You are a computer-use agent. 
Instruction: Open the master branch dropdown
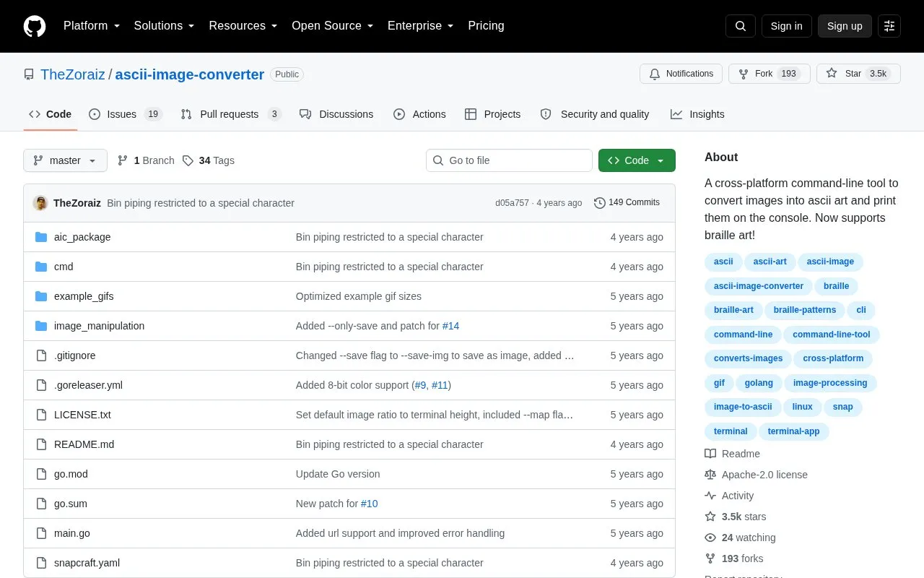point(65,160)
